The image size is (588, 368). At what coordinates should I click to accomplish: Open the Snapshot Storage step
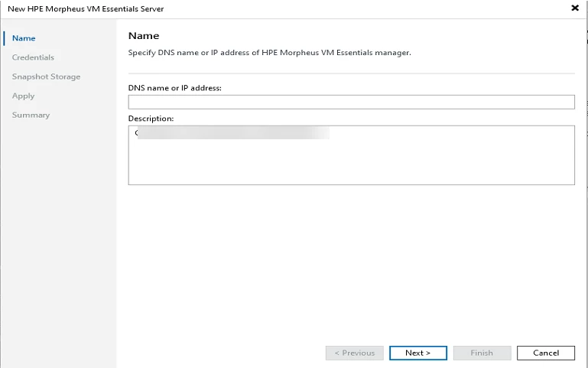click(x=46, y=77)
